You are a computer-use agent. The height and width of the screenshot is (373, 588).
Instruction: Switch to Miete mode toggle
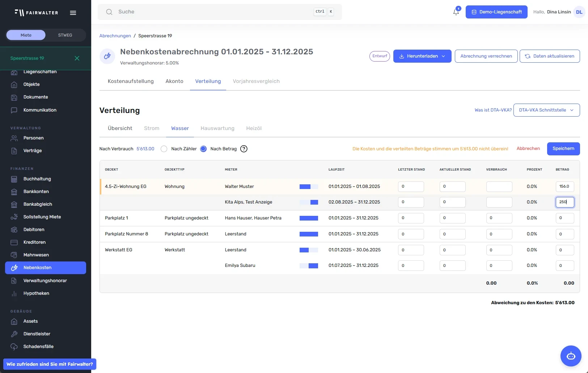coord(26,35)
